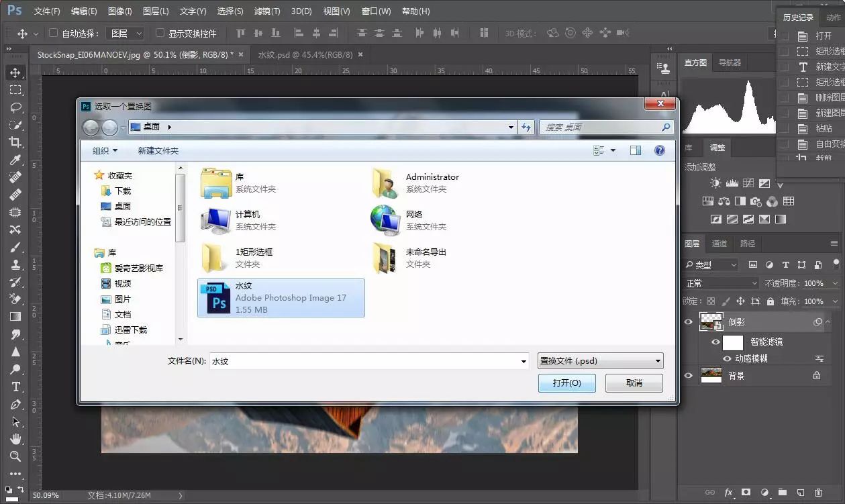Hide the 背景 layer
845x504 pixels.
688,376
